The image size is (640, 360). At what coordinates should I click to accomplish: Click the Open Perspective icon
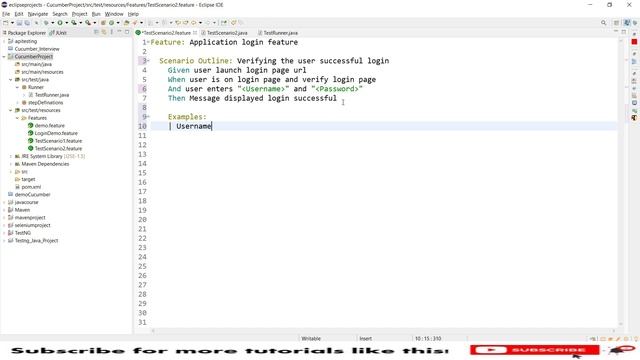click(616, 23)
